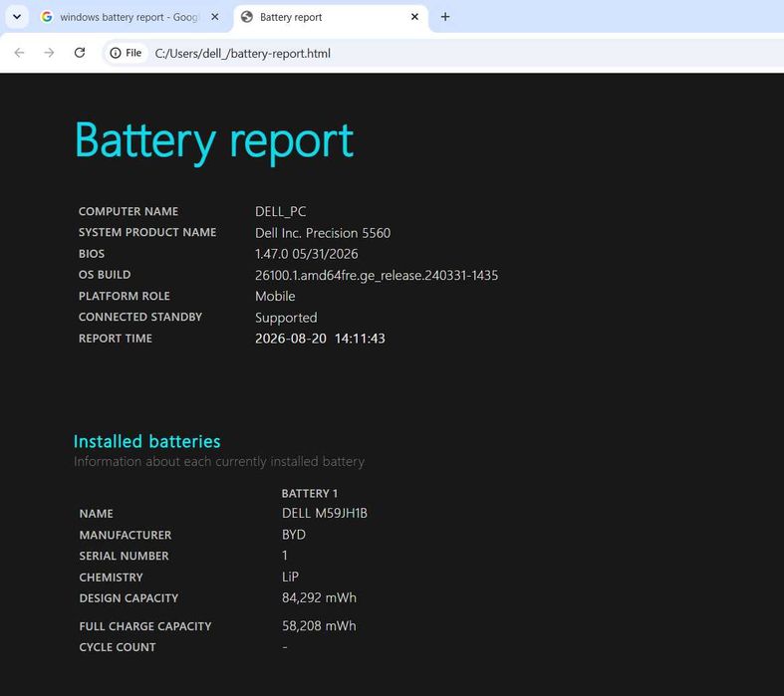
Task: Select the Supported standby value
Action: pos(286,318)
